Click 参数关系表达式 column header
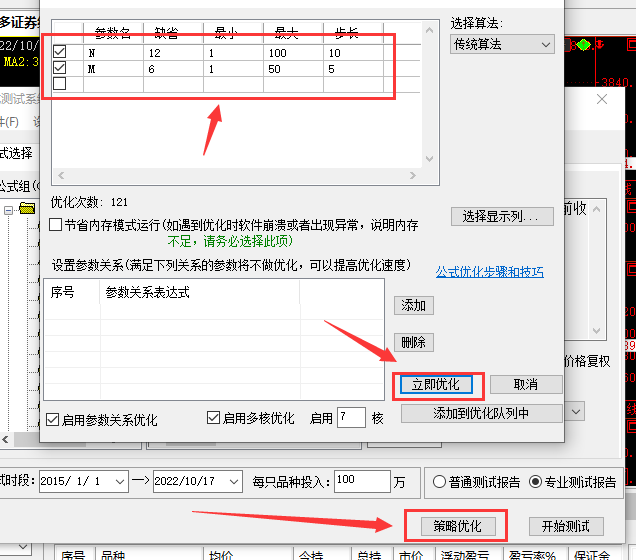Screen dimensions: 636x560 (200, 292)
